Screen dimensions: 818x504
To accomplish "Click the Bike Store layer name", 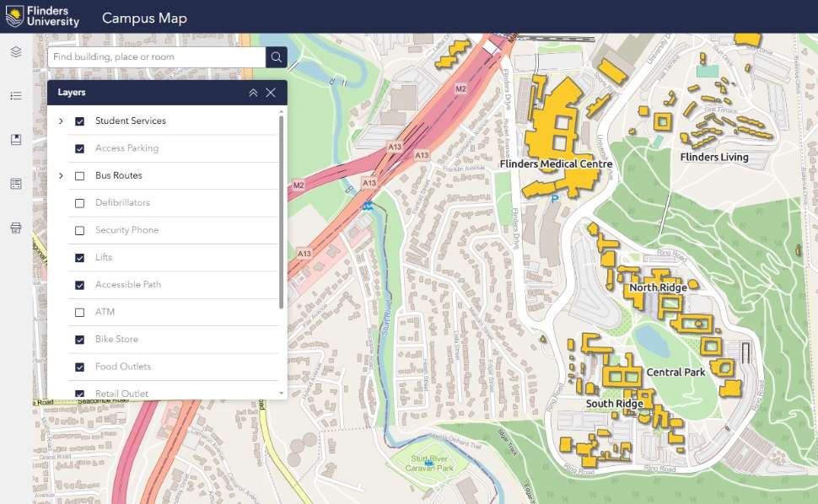I will [x=116, y=340].
